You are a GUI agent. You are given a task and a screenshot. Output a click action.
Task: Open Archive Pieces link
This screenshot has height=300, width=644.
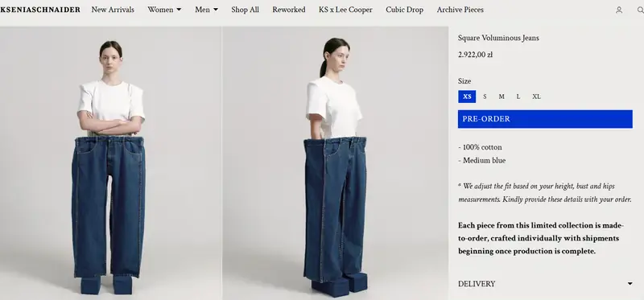point(460,10)
